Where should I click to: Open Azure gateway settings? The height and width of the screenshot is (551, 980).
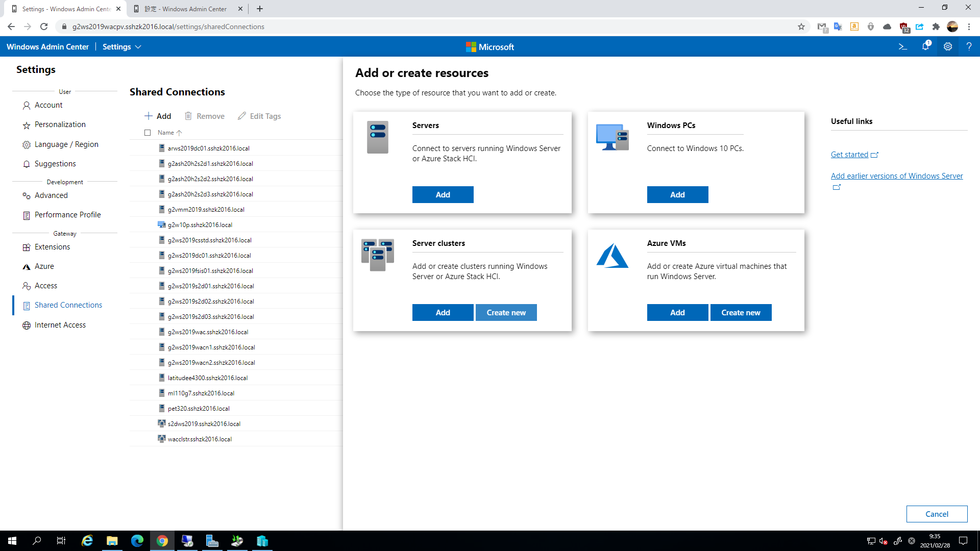point(45,266)
